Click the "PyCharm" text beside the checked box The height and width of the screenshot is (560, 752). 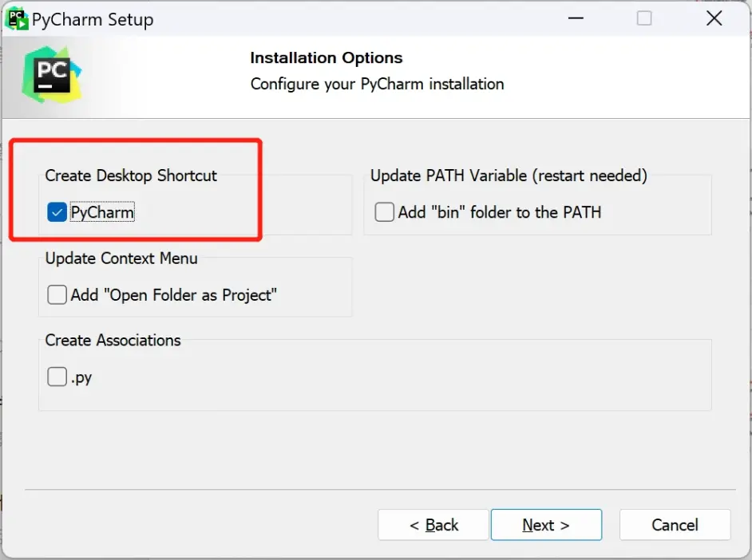coord(102,212)
